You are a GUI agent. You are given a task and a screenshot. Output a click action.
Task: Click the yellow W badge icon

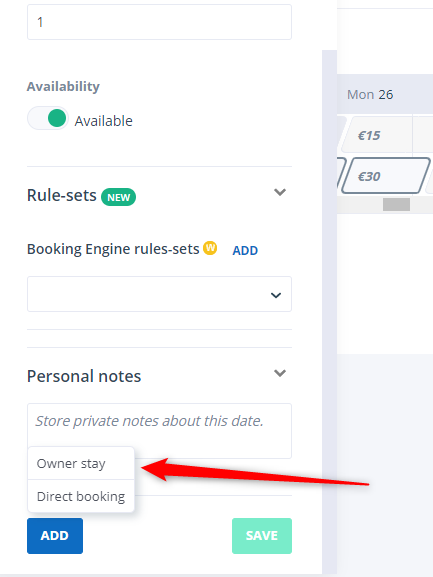point(210,248)
